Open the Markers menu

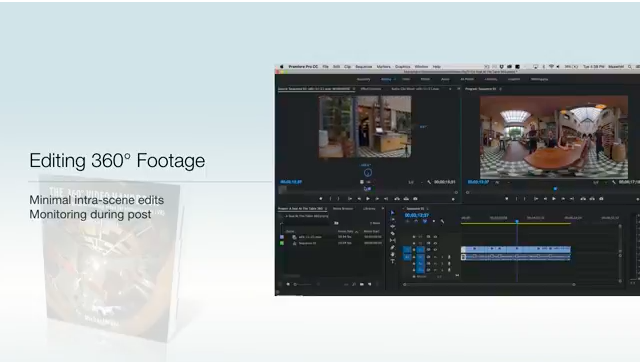click(x=384, y=67)
